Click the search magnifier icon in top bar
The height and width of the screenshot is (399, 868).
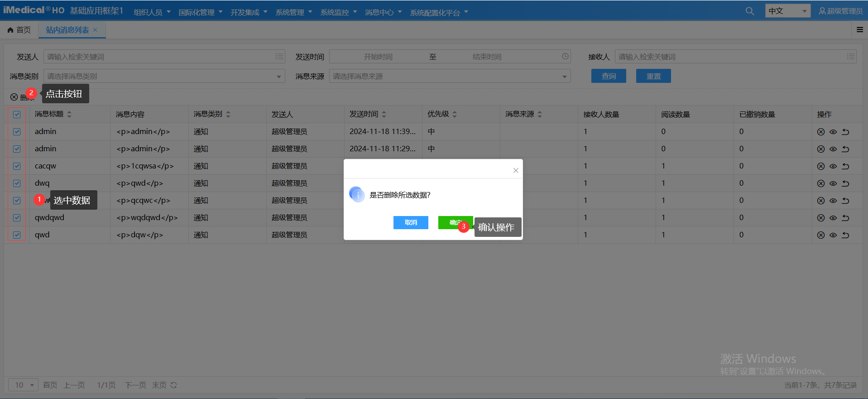tap(750, 11)
